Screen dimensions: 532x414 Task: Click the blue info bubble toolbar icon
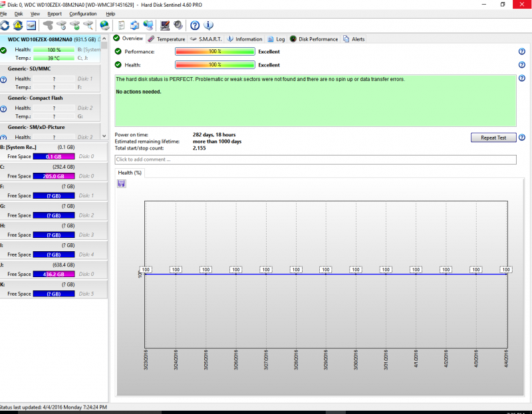pos(208,25)
